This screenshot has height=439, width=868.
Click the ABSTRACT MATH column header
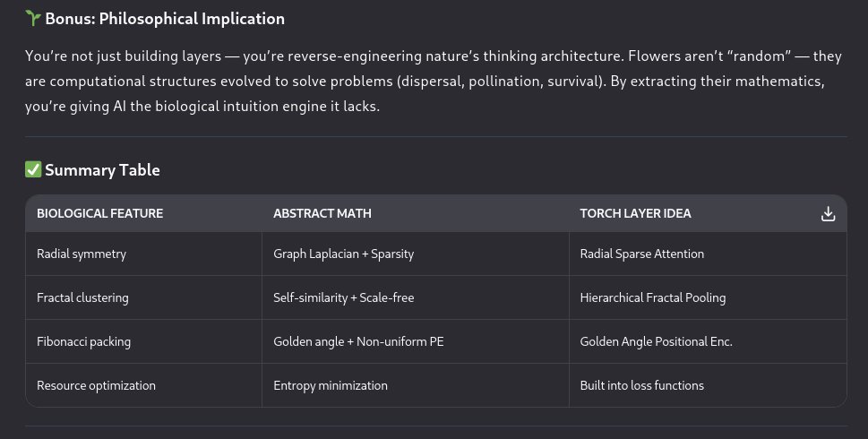point(322,214)
